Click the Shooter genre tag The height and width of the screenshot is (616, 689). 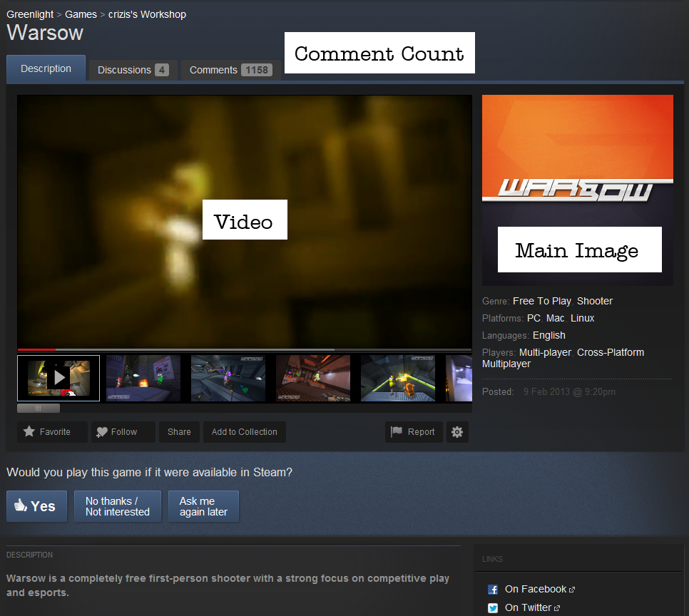tap(595, 301)
